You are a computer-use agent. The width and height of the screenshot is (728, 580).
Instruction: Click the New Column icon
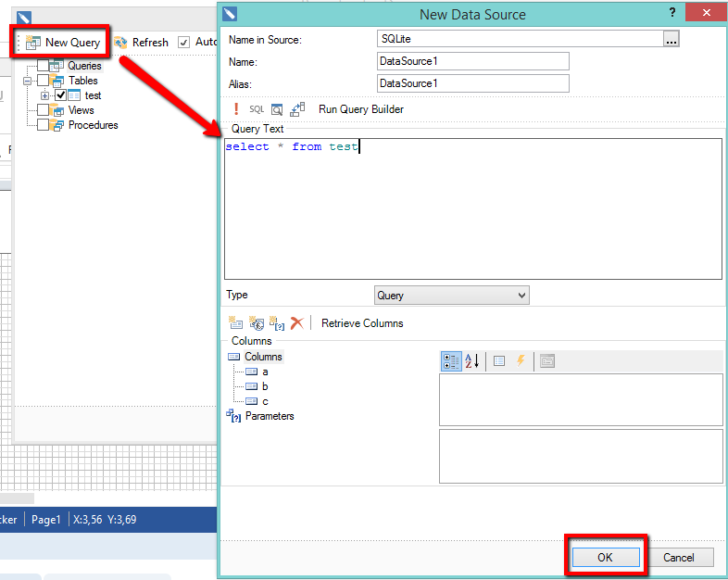tap(236, 322)
